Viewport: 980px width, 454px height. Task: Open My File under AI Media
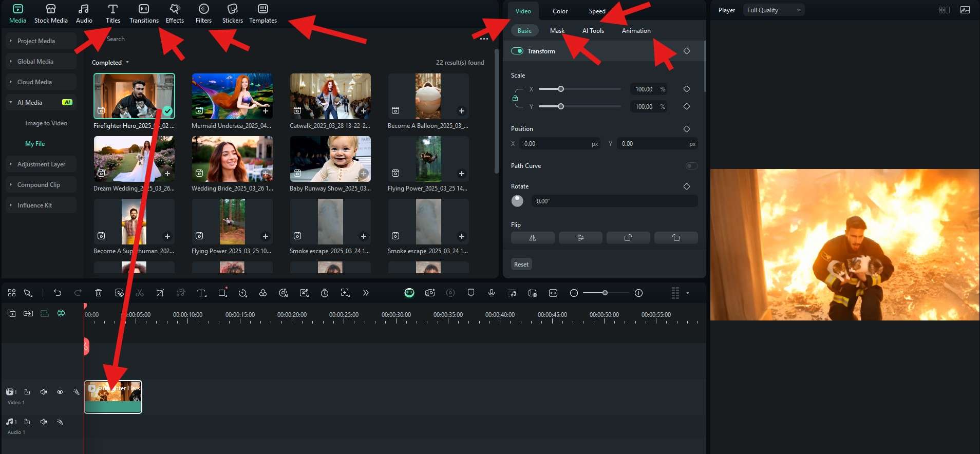(x=35, y=144)
